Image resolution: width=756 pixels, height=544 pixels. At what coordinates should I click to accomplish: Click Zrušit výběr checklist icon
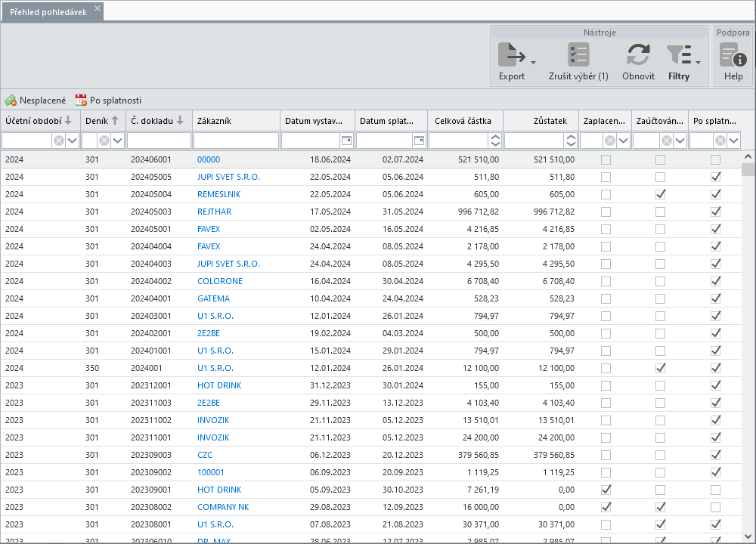[x=578, y=55]
